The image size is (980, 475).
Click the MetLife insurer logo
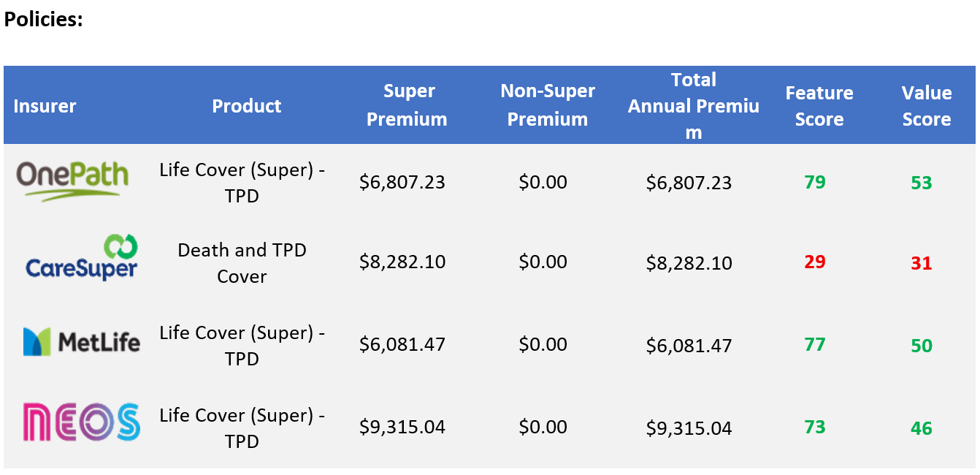(81, 341)
